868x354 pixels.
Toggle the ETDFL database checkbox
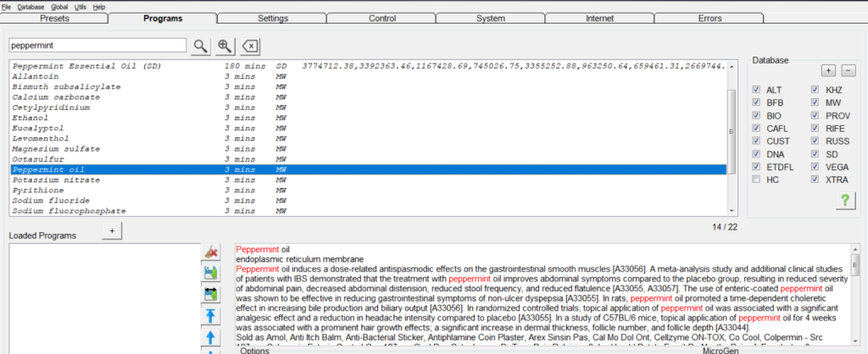coord(756,167)
